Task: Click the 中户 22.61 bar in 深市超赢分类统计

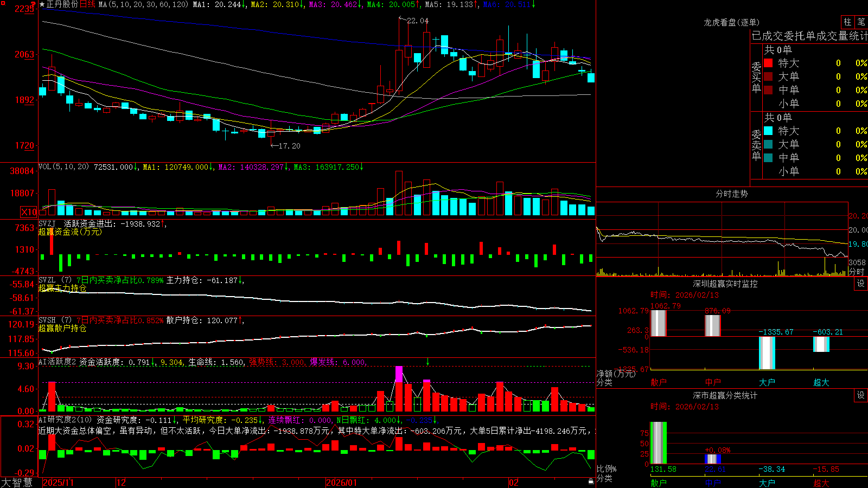Action: [713, 459]
